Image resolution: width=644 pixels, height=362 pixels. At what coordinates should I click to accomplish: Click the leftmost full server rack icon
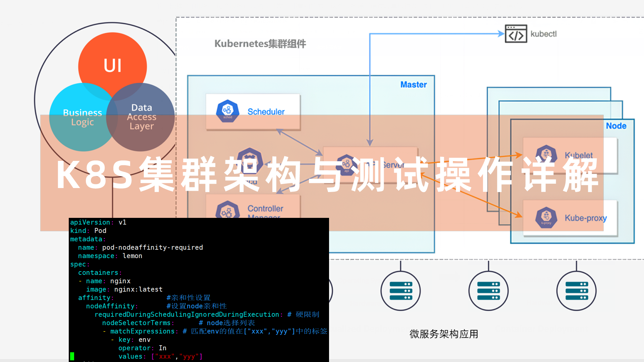pyautogui.click(x=400, y=291)
